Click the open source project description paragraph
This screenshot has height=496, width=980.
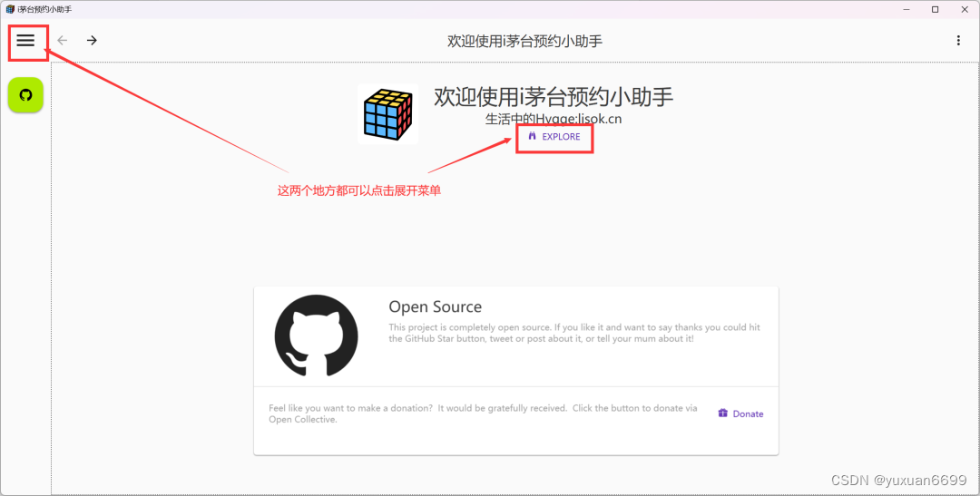click(x=573, y=333)
